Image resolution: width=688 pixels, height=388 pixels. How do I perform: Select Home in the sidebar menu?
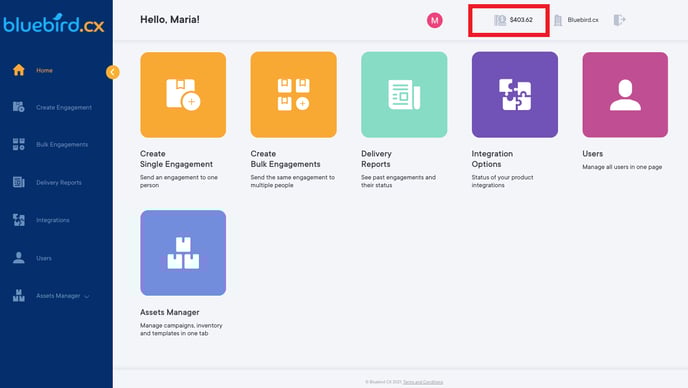pyautogui.click(x=44, y=70)
